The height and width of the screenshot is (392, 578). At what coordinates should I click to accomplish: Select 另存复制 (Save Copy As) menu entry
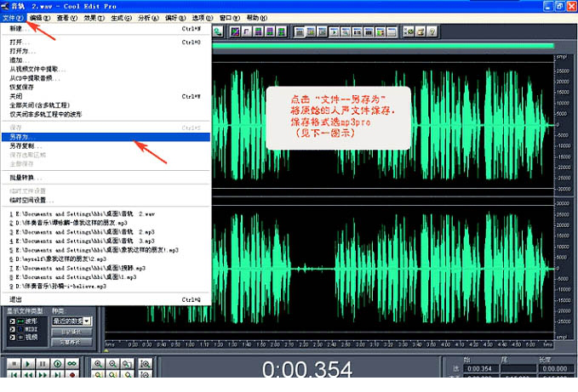click(106, 146)
